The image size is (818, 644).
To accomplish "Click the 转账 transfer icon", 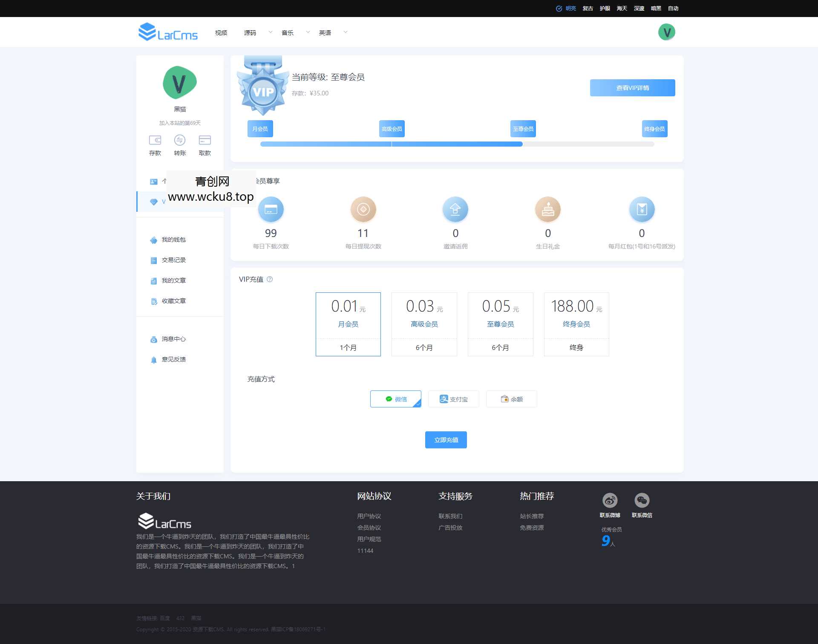I will point(180,140).
